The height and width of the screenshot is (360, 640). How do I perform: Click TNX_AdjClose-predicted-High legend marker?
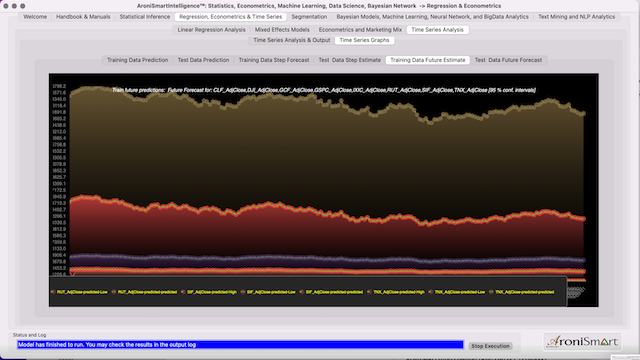point(369,292)
